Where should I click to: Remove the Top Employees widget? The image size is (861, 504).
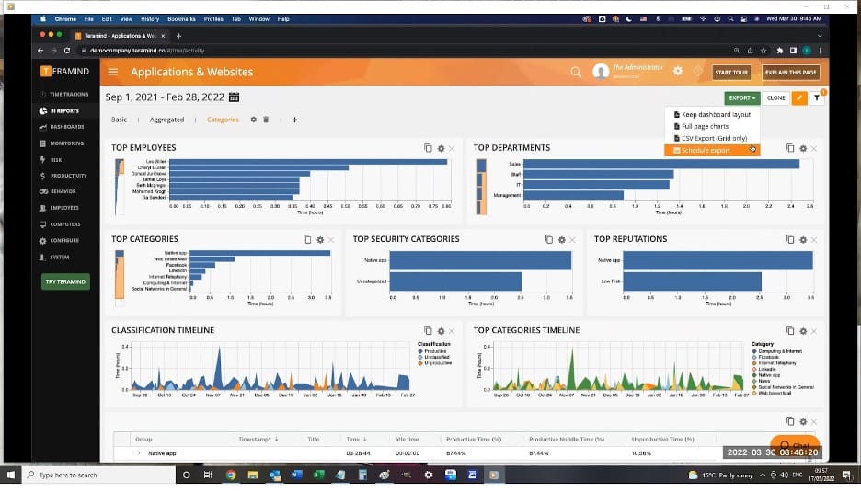coord(452,148)
